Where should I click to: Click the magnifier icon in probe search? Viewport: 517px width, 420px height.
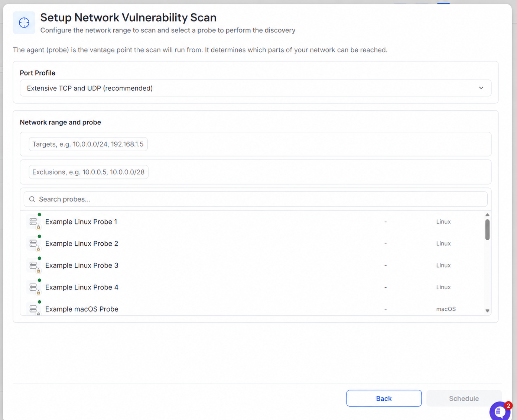32,199
